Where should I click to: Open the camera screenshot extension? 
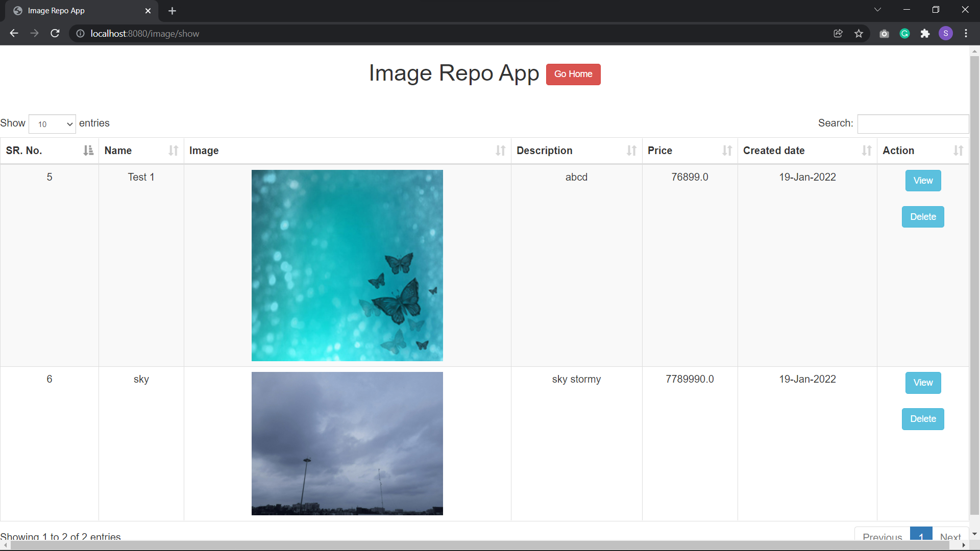(884, 34)
